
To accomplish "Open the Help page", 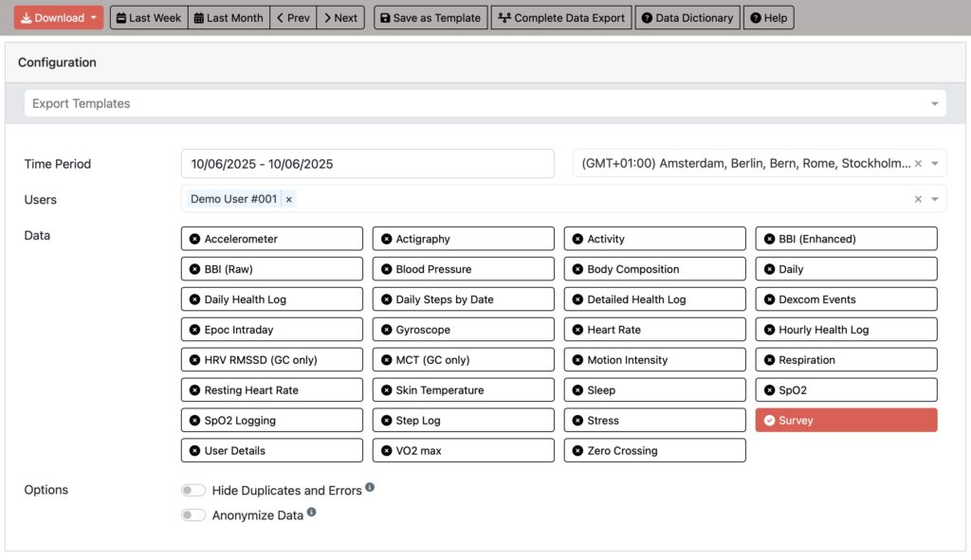I will pos(768,18).
